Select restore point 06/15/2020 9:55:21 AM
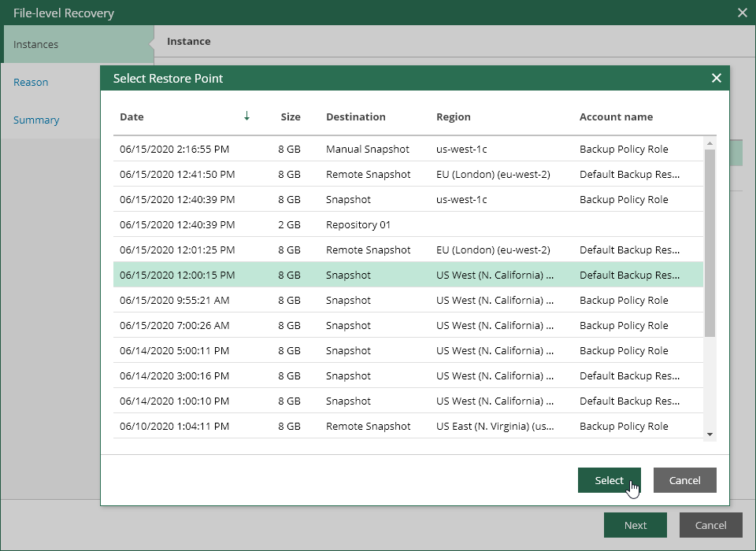Viewport: 756px width, 551px height. click(x=408, y=300)
